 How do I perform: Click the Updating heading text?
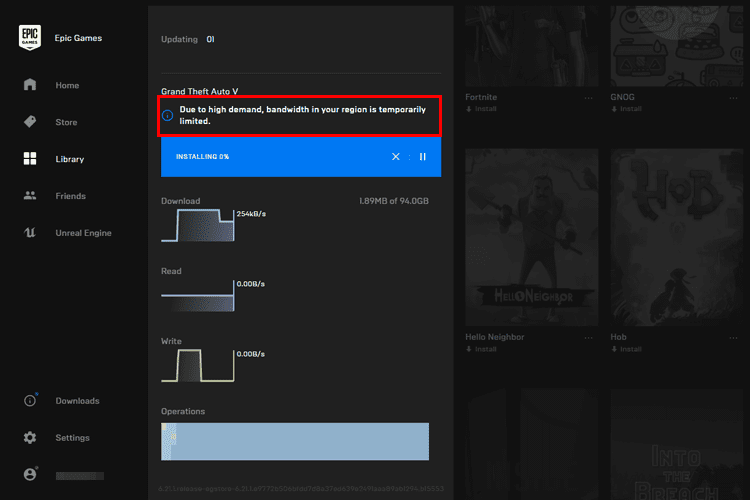(179, 39)
